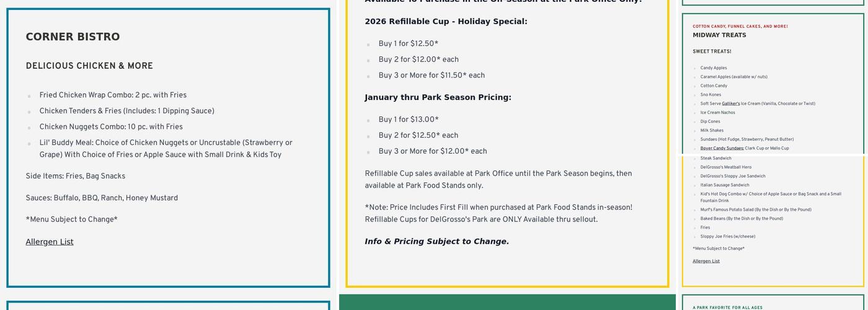Screen dimensions: 868x310
Task: Click the Park Favorite for All Ages tagline
Action: pos(727,308)
